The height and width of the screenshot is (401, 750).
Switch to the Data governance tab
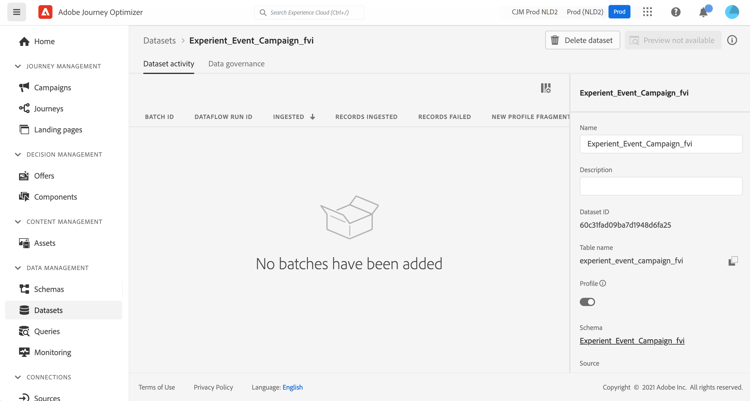(x=236, y=64)
